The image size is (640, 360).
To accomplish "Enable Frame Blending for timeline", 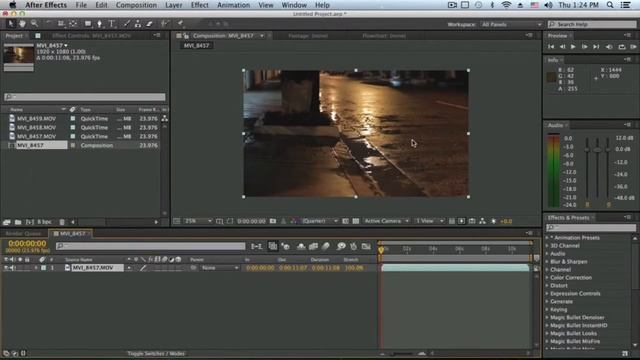I will (x=313, y=246).
